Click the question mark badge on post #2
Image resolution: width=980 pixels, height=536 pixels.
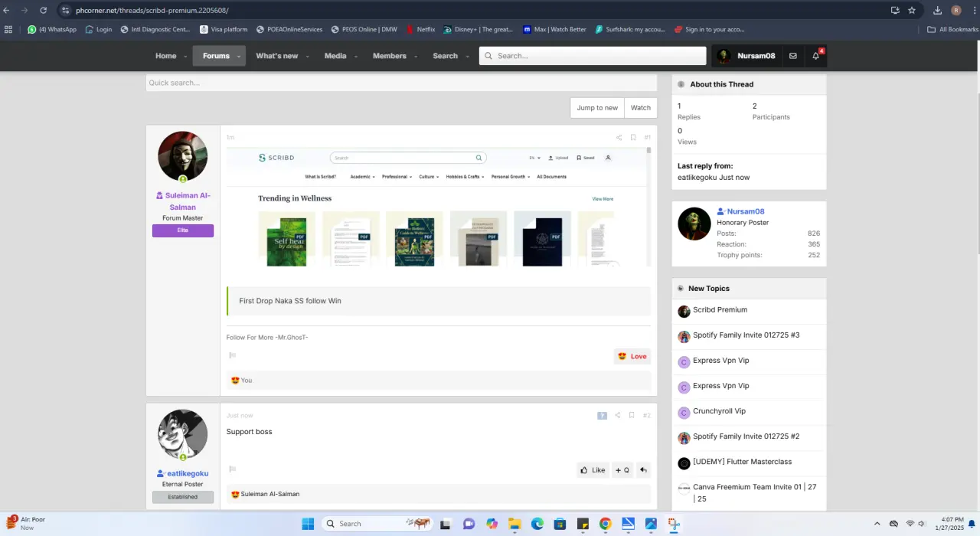point(602,415)
